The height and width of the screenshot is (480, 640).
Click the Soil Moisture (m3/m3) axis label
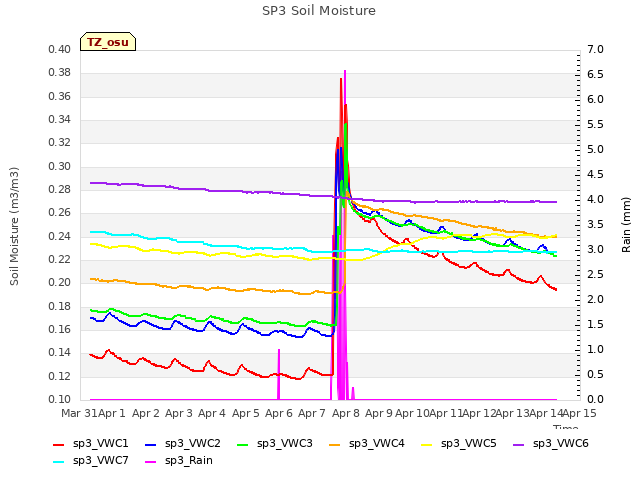pos(14,226)
